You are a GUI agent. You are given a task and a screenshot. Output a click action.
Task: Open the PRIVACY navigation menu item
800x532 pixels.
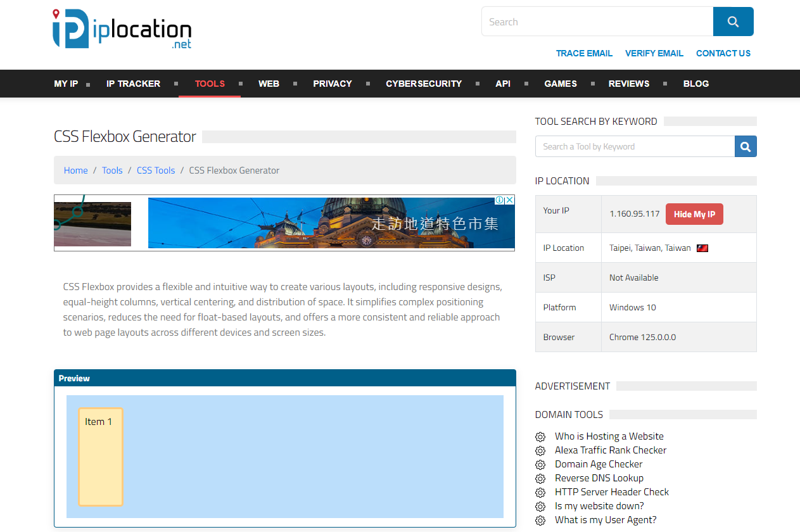coord(332,84)
